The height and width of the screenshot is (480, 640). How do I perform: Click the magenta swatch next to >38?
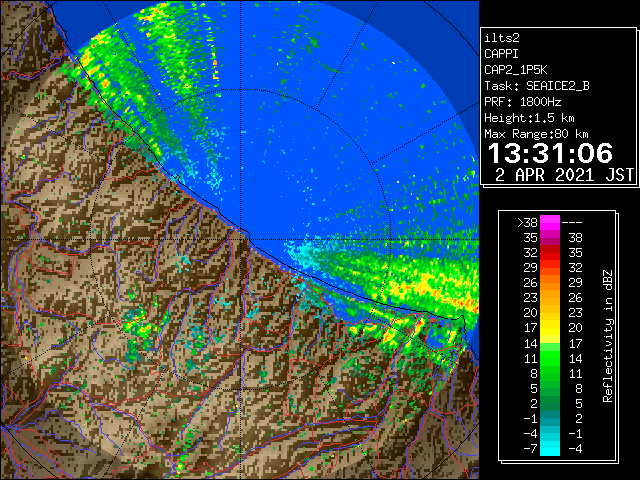tap(550, 223)
